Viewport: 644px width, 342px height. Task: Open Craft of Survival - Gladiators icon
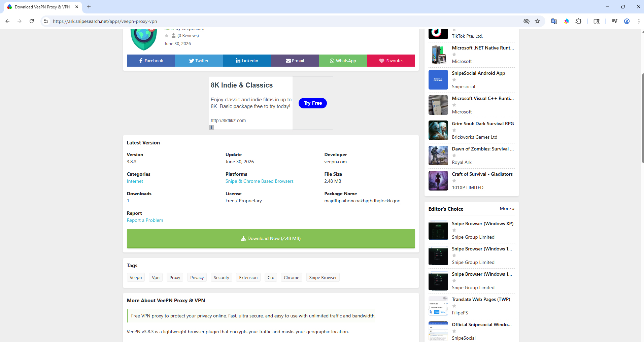click(438, 181)
